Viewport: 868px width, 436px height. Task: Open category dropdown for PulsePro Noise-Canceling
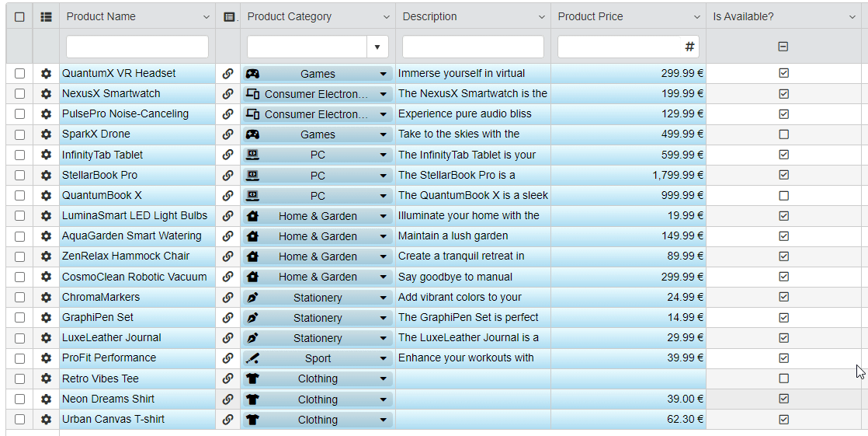(383, 114)
